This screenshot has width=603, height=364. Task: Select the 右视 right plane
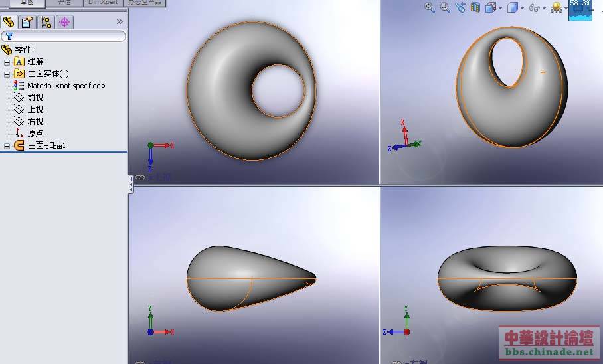tap(35, 121)
